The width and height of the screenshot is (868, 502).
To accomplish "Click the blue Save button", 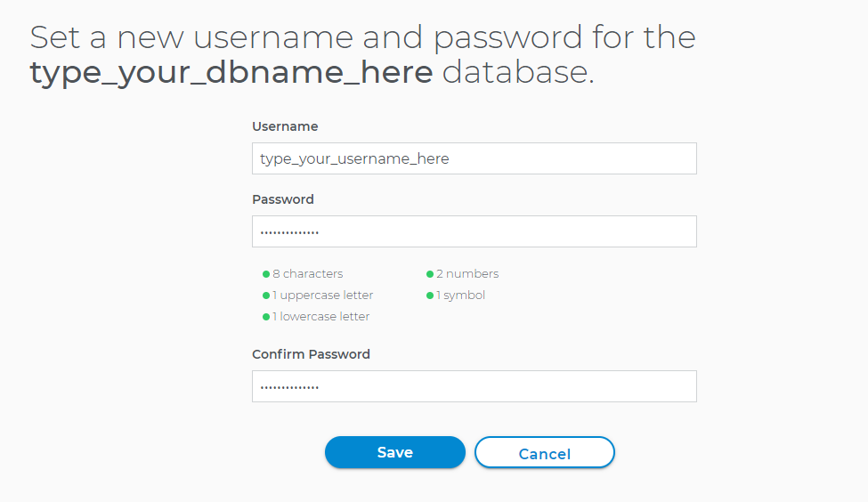I will pos(394,452).
